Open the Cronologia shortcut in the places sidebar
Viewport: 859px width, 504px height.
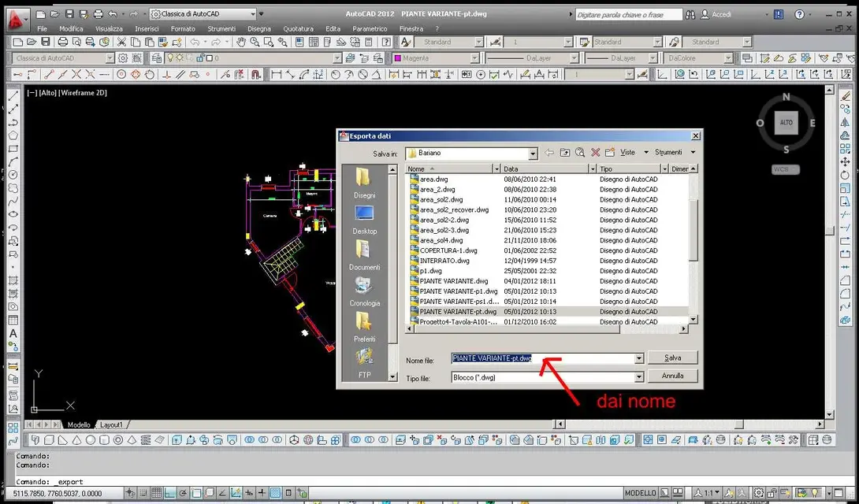[x=364, y=292]
